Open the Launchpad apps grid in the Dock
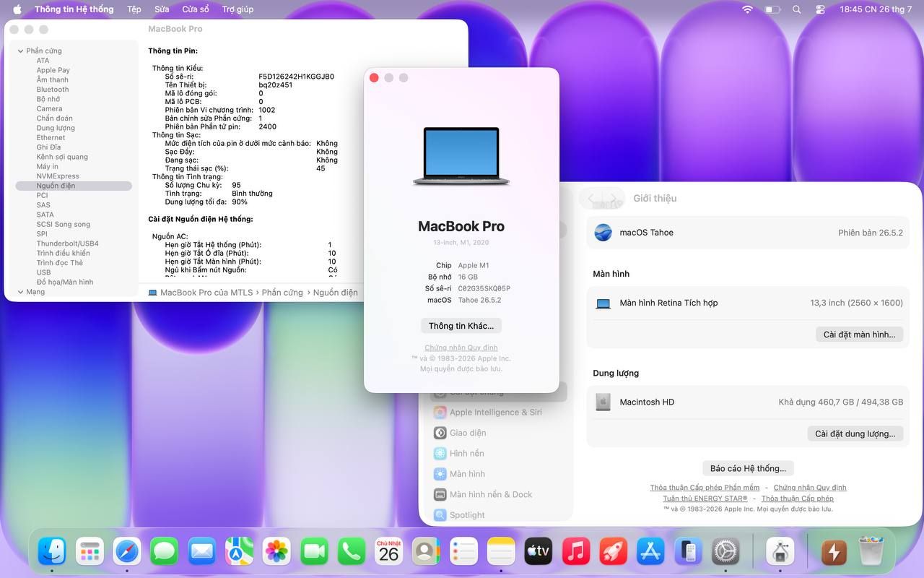Viewport: 924px width, 578px height. click(90, 552)
